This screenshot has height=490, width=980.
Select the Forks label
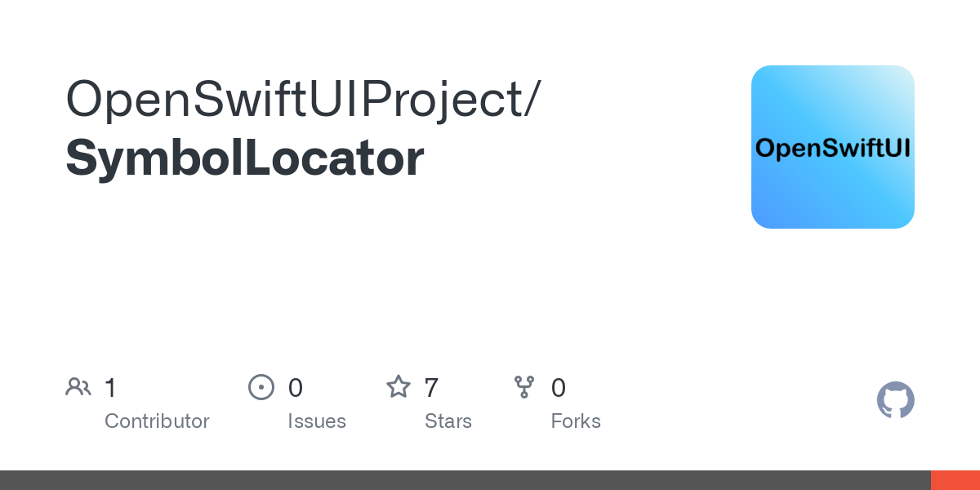click(576, 421)
